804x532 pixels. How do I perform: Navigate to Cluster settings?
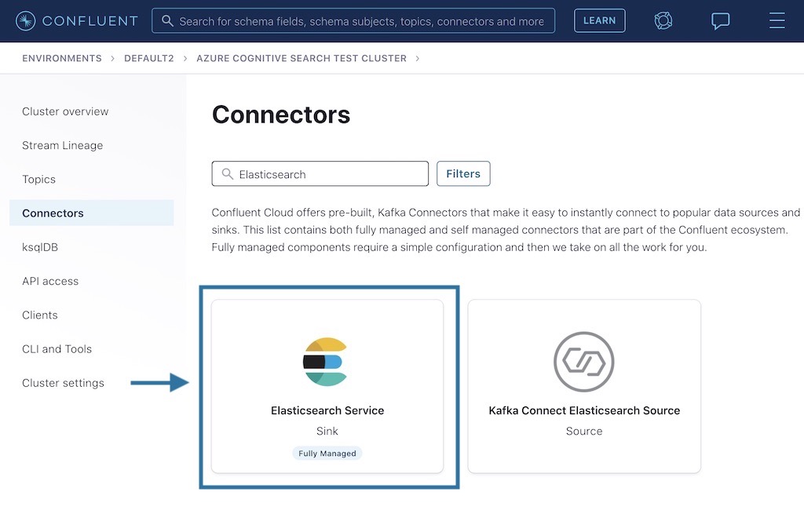tap(63, 383)
